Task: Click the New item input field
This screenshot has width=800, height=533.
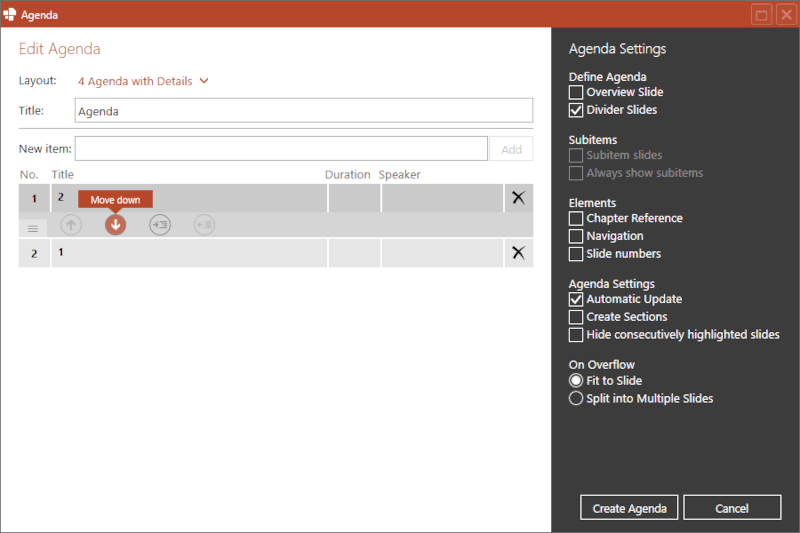Action: coord(281,149)
